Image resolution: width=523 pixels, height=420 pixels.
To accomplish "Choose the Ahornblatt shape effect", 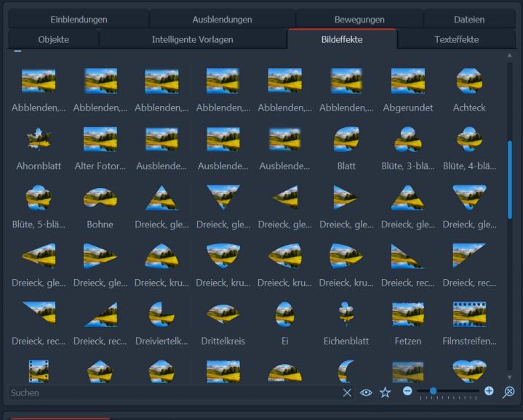I will [39, 139].
